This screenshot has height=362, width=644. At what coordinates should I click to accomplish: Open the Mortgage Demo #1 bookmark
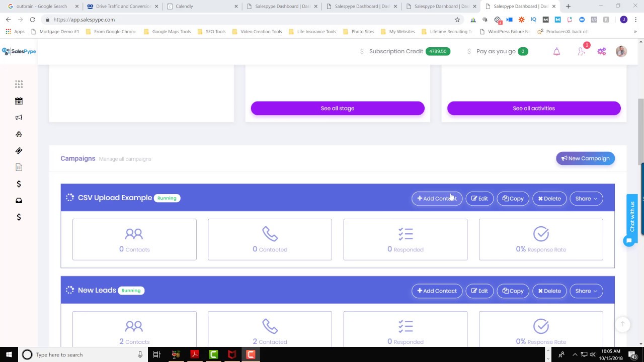click(55, 32)
